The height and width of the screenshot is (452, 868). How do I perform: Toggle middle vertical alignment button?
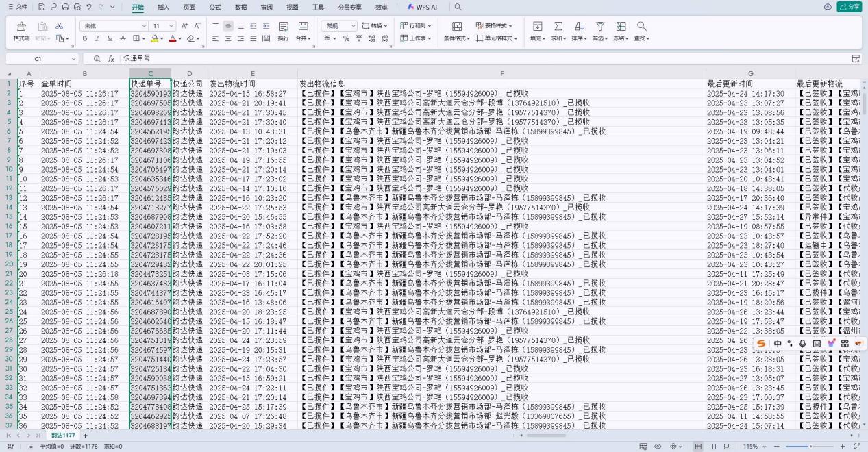pyautogui.click(x=228, y=25)
